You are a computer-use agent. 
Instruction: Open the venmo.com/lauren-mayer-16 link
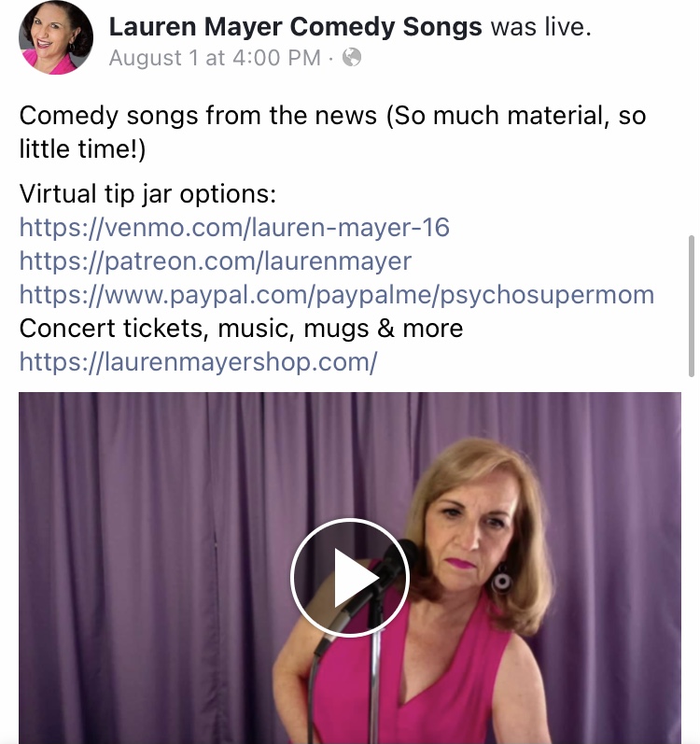tap(234, 227)
